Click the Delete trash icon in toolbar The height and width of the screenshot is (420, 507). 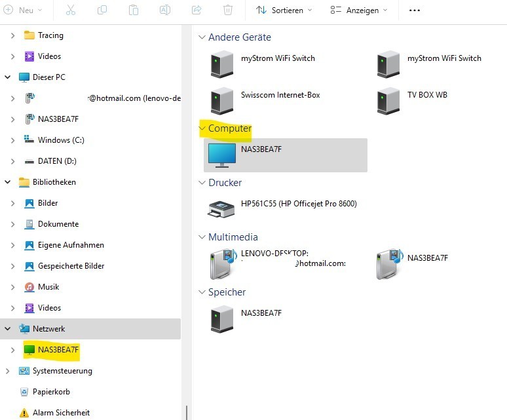(x=228, y=10)
